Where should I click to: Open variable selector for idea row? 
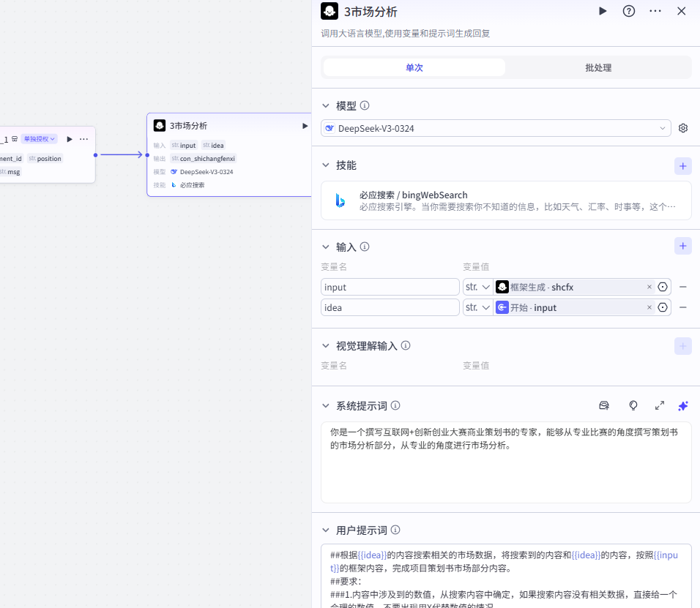(663, 307)
